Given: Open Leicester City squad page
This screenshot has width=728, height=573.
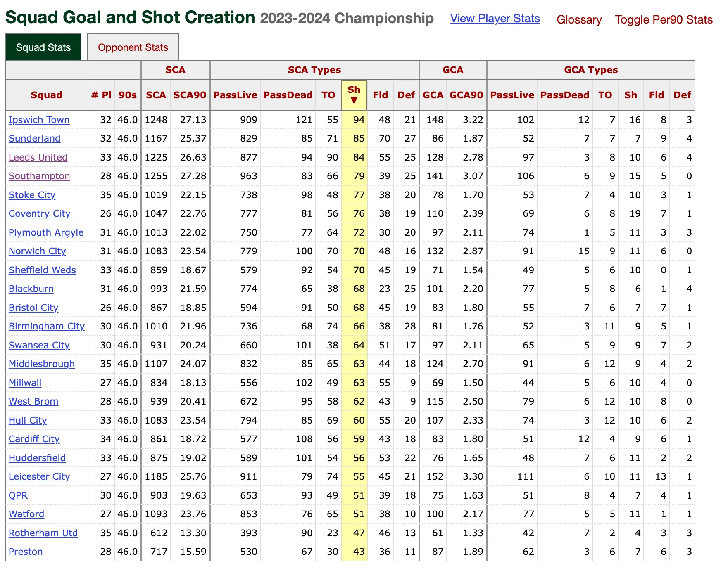Looking at the screenshot, I should click(39, 476).
